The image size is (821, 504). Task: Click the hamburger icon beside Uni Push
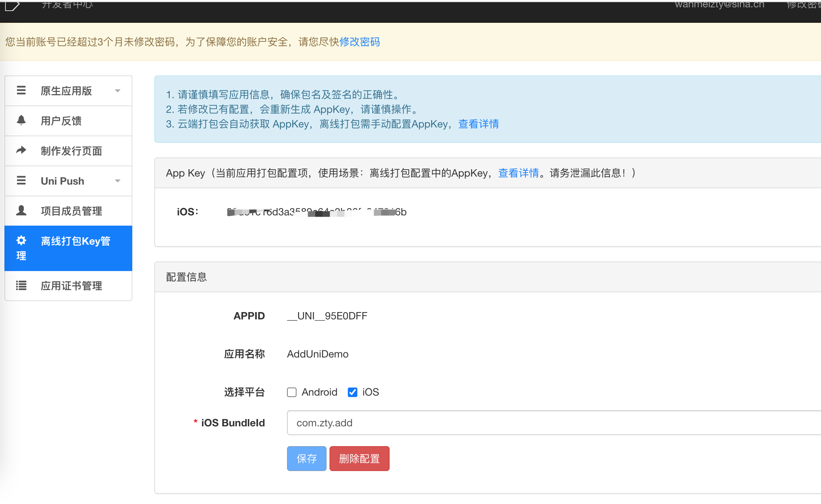click(x=21, y=181)
